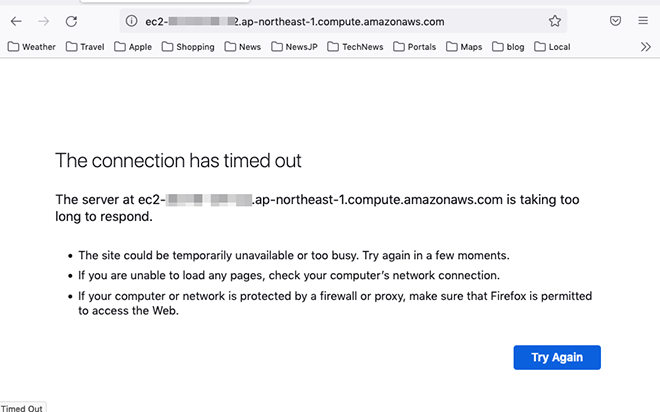
Task: Open the NewsJP bookmarks folder
Action: [294, 47]
